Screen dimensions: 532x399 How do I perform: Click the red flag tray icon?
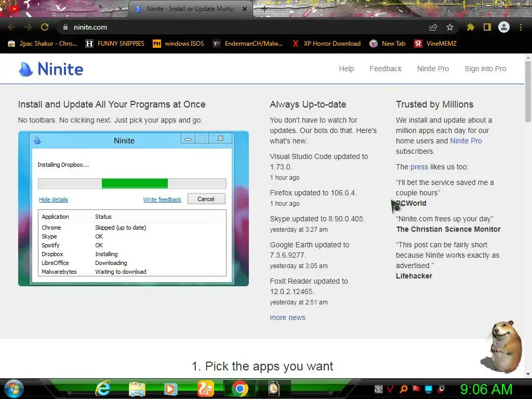tap(416, 389)
